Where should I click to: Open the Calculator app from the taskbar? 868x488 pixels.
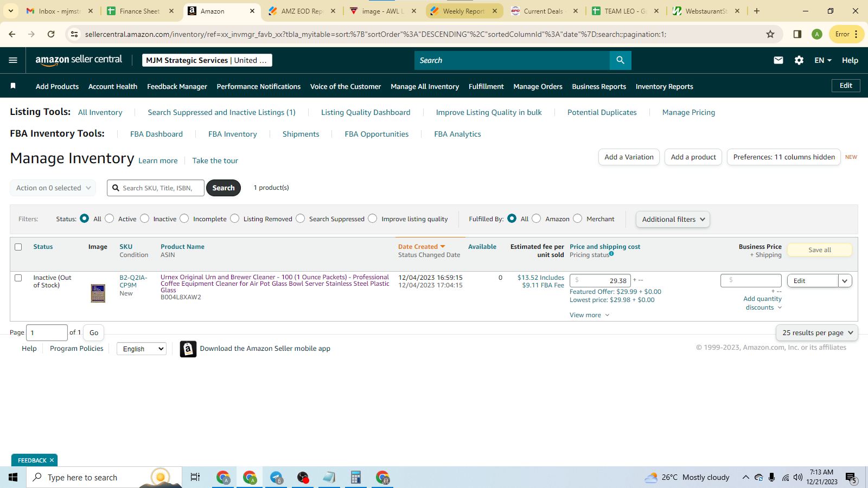point(356,477)
